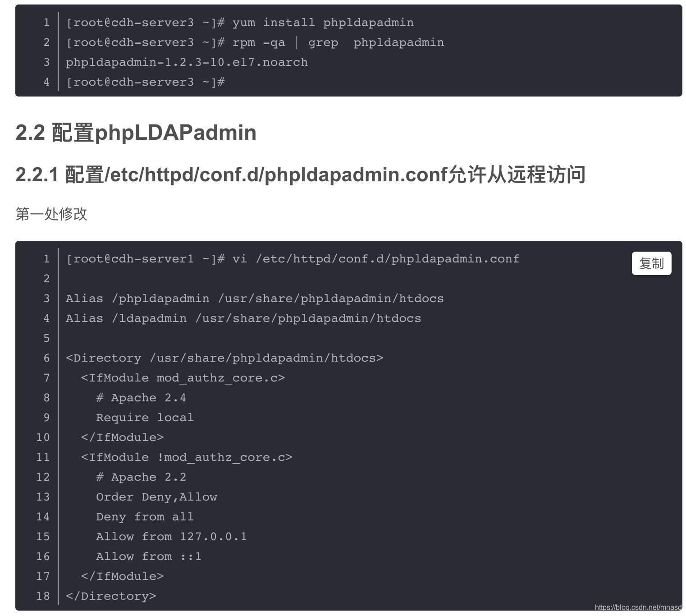Click the rpm -qa grep phpldapadmin line
686x616 pixels.
click(255, 42)
